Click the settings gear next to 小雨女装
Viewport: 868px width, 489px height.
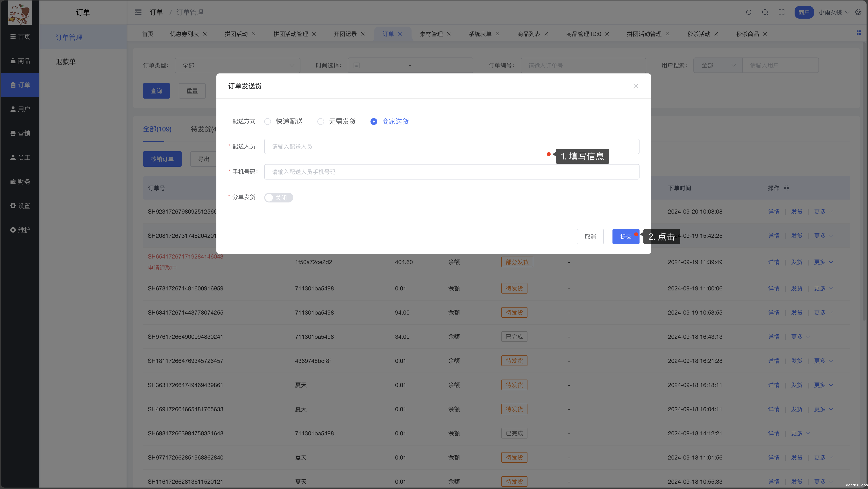click(x=858, y=12)
